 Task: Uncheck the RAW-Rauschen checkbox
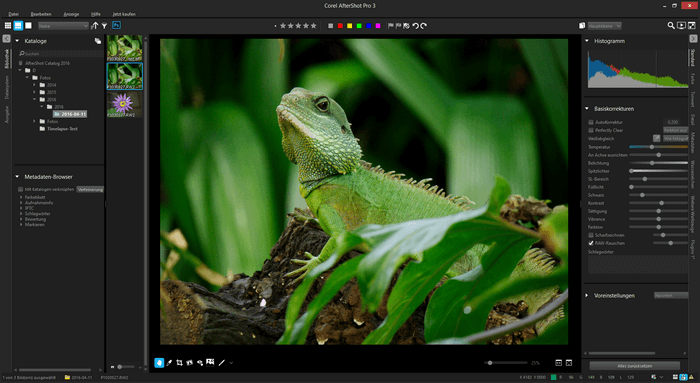[591, 243]
